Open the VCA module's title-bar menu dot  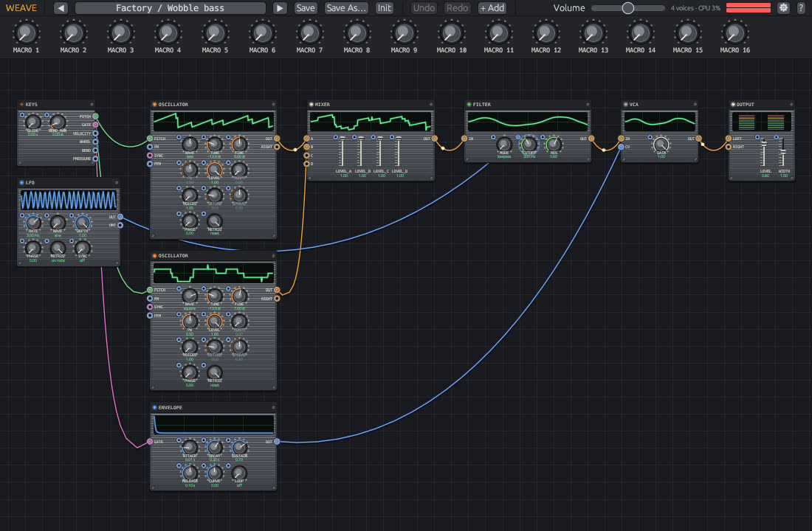(695, 105)
